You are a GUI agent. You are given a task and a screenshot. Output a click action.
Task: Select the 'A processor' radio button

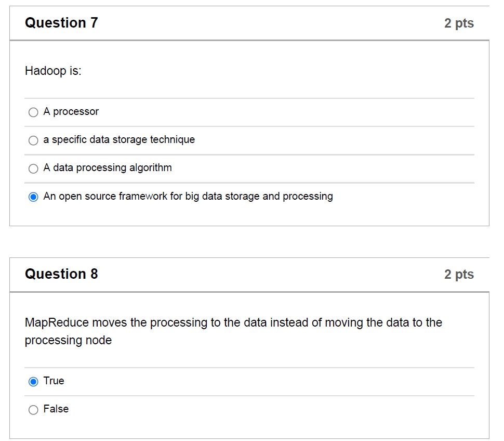point(33,112)
